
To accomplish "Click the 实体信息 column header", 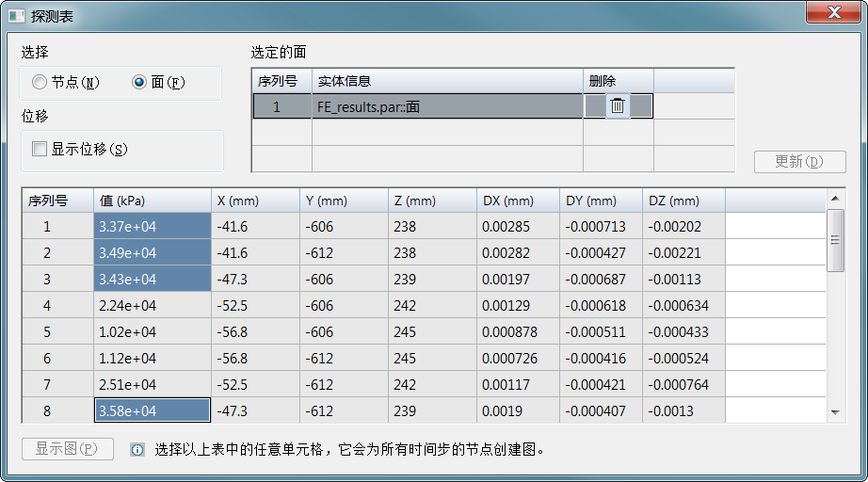I will (447, 82).
